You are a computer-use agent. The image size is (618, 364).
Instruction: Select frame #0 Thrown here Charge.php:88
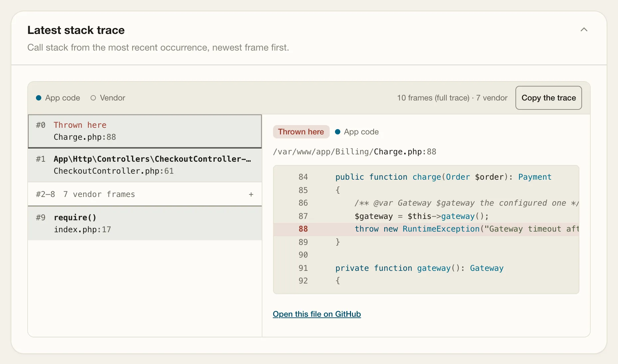[145, 131]
